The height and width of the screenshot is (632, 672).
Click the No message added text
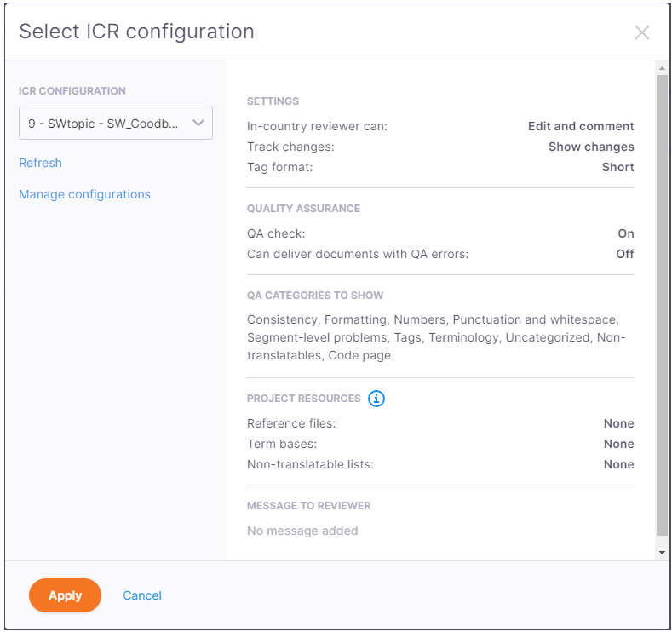coord(302,531)
